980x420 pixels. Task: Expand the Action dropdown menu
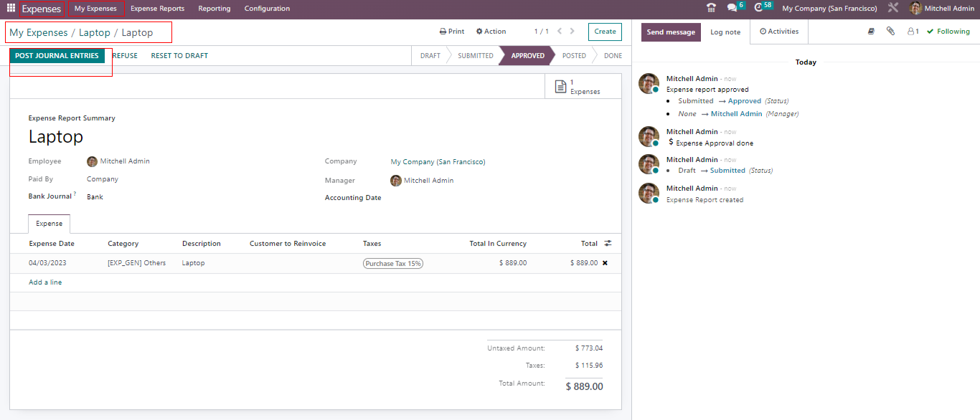491,32
